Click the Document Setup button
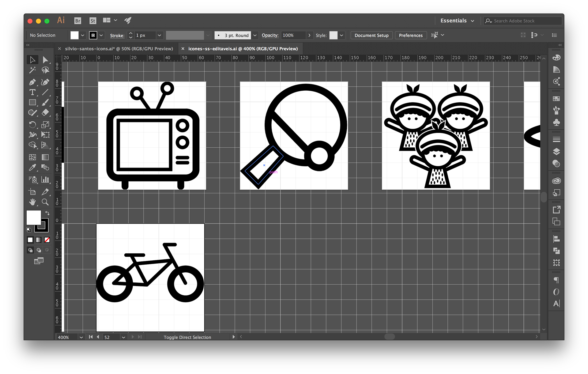The width and height of the screenshot is (588, 374). click(371, 35)
